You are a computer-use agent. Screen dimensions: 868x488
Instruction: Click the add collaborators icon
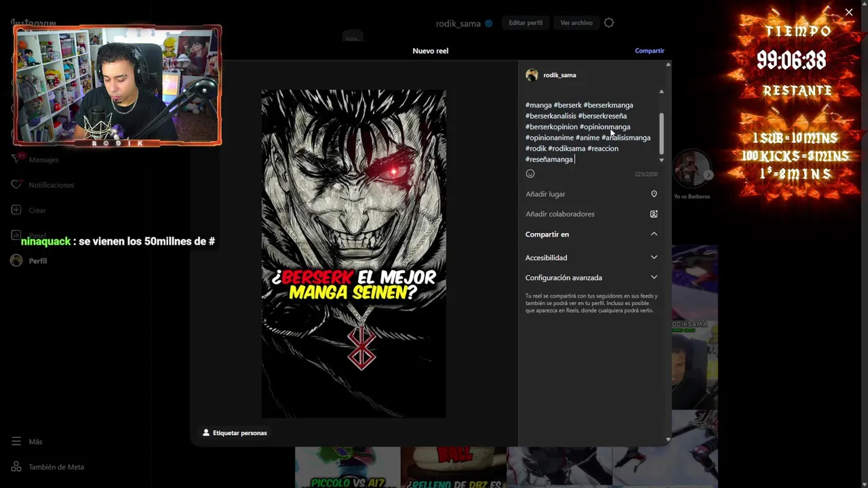point(654,214)
